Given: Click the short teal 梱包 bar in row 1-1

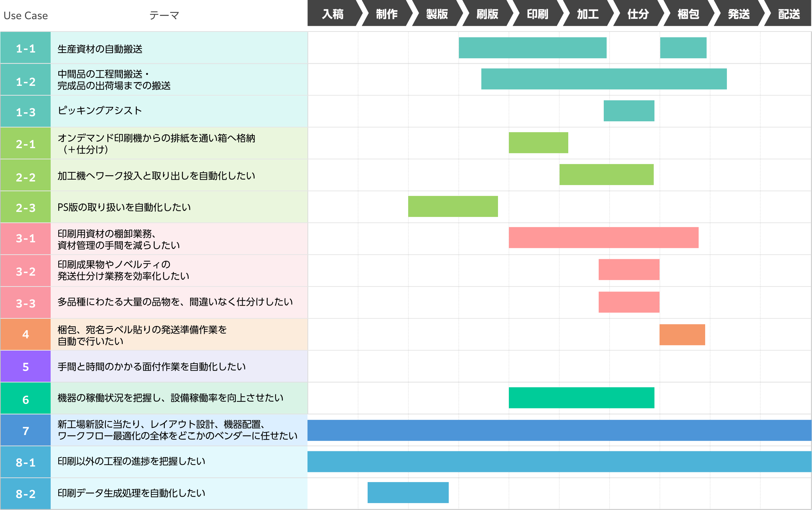Looking at the screenshot, I should point(683,48).
